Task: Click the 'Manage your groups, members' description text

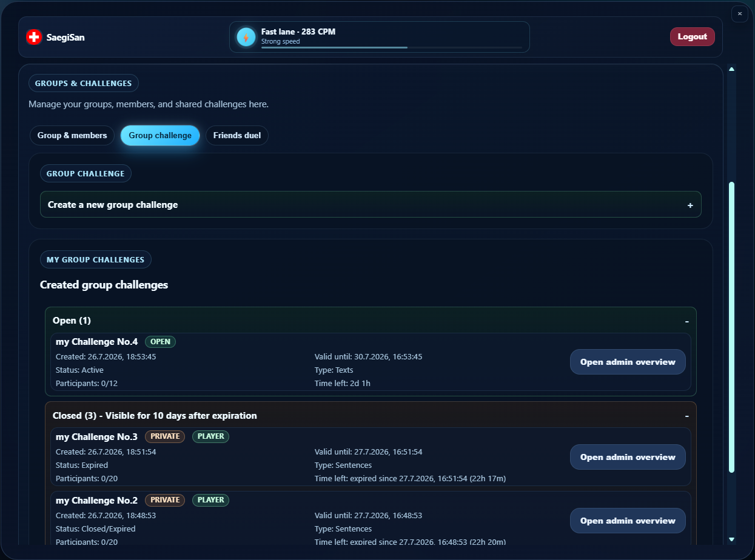Action: click(149, 104)
